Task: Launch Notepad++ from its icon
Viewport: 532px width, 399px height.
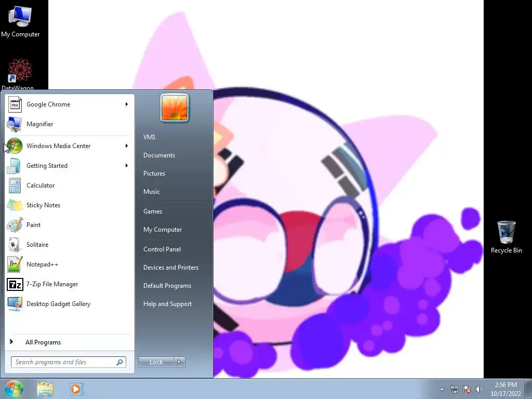Action: pyautogui.click(x=15, y=264)
